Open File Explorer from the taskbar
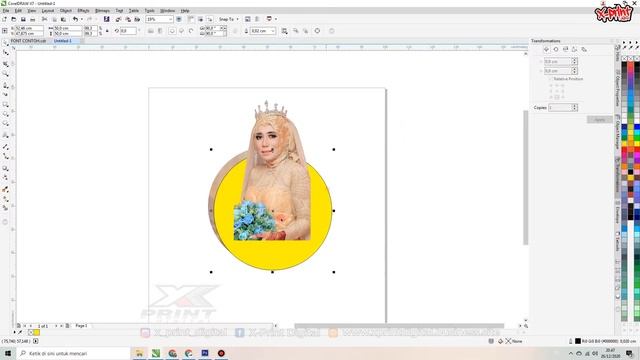 click(139, 353)
